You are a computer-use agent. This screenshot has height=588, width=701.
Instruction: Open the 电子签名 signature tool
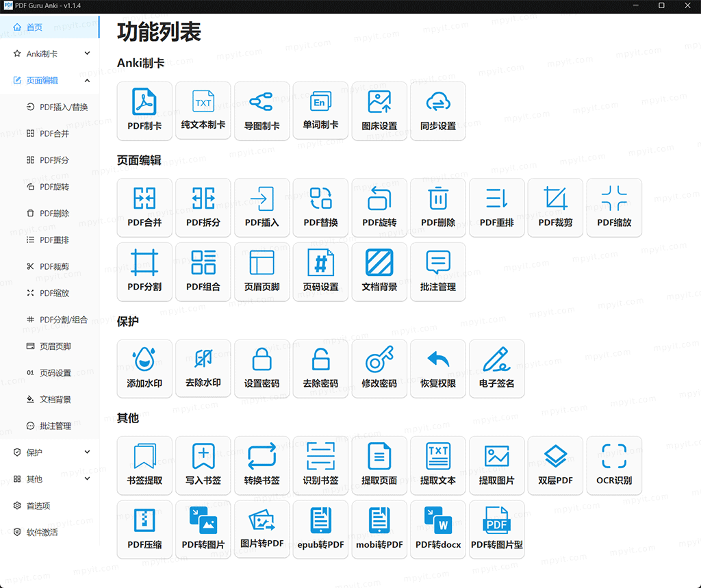(497, 368)
